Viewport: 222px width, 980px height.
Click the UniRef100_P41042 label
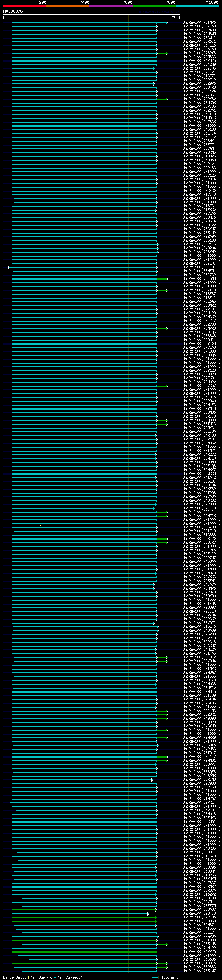tap(199, 477)
